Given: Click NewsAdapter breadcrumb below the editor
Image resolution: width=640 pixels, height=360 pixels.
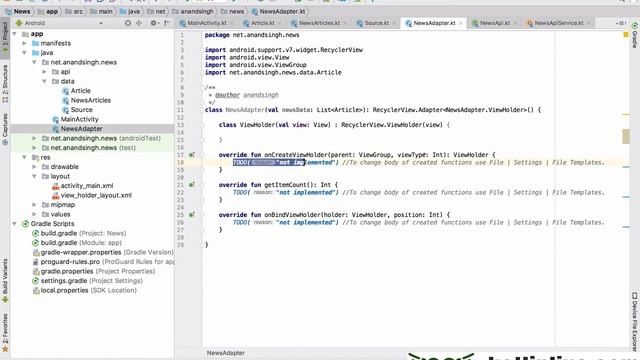Looking at the screenshot, I should (x=226, y=353).
